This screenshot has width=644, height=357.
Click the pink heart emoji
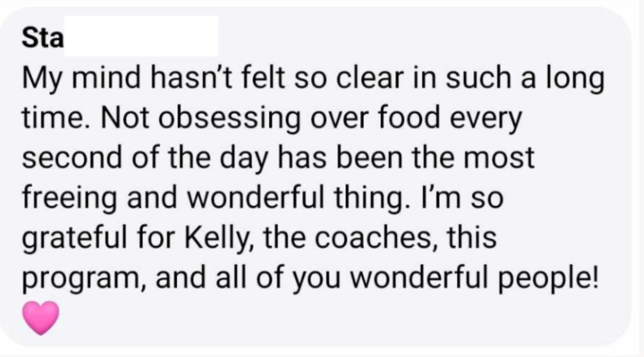tap(42, 316)
